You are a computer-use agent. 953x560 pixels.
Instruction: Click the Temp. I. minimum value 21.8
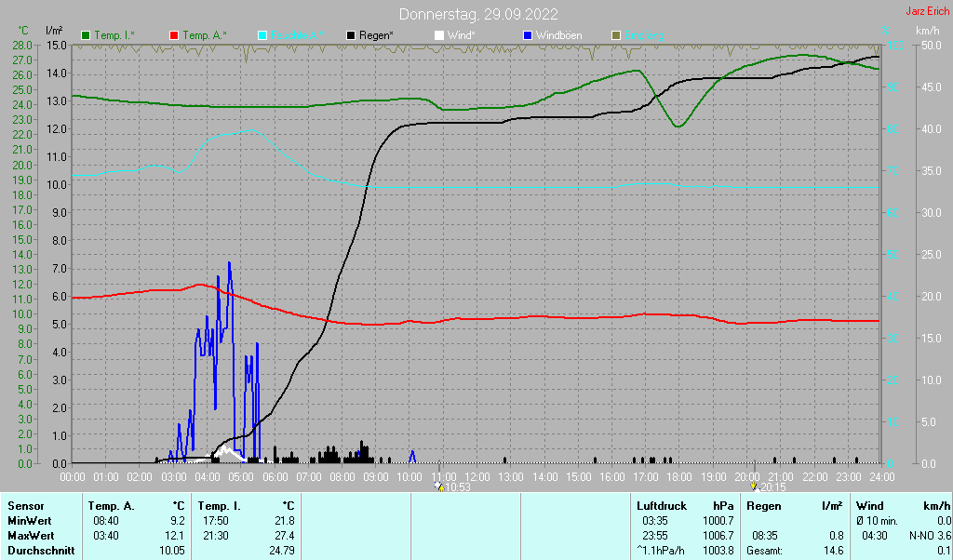point(285,521)
